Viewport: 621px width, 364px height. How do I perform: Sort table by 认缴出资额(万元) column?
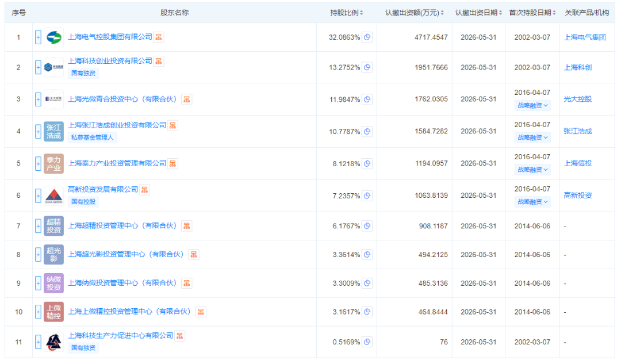coord(414,13)
